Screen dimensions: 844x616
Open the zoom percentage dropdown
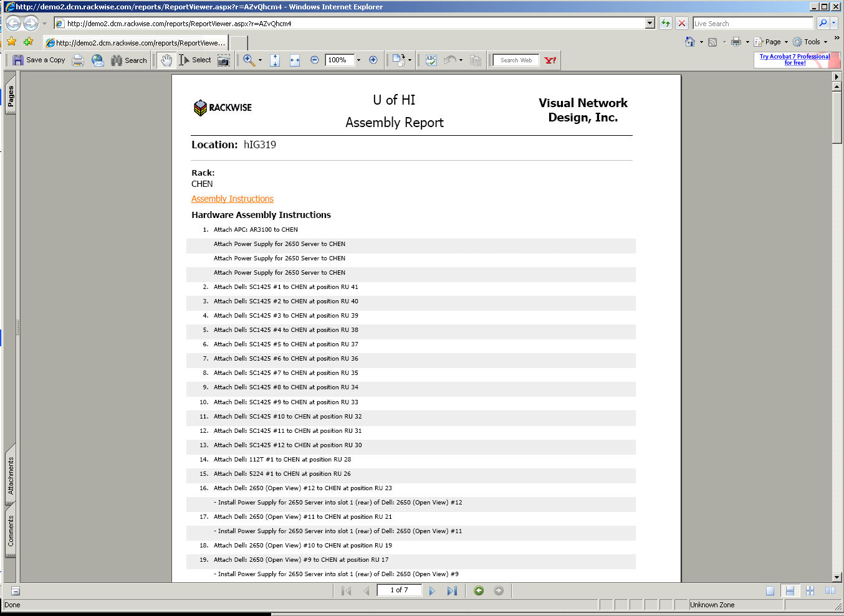coord(358,60)
